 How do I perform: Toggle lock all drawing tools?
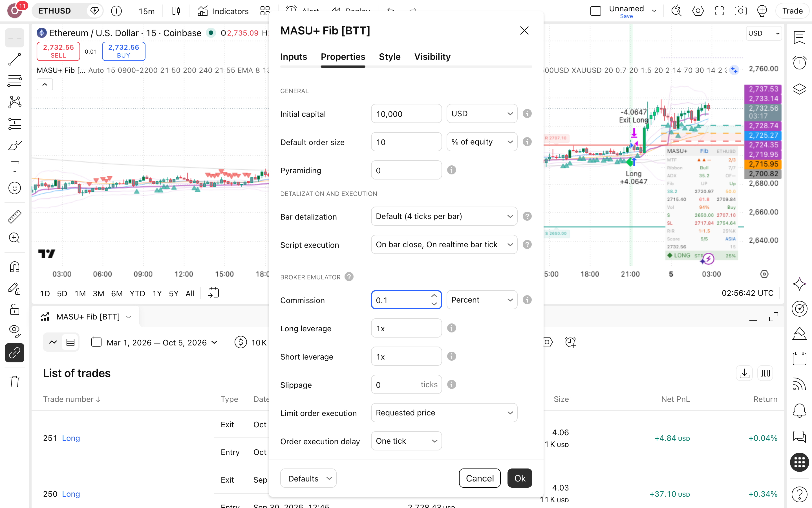click(15, 309)
